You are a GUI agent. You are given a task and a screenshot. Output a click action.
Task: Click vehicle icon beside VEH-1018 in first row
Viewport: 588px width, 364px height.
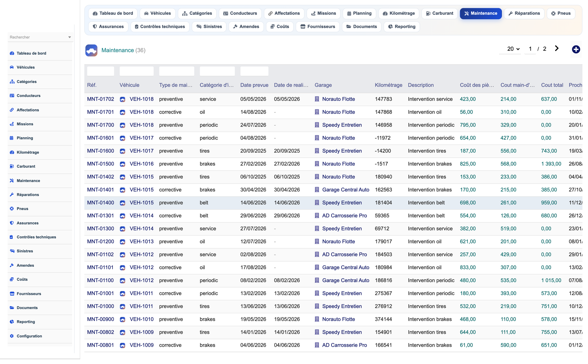(x=122, y=99)
